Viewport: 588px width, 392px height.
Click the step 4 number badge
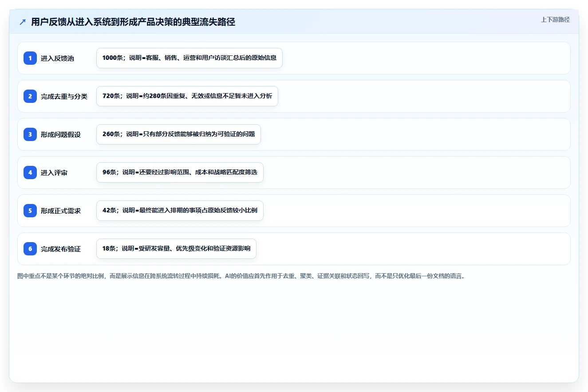(30, 172)
